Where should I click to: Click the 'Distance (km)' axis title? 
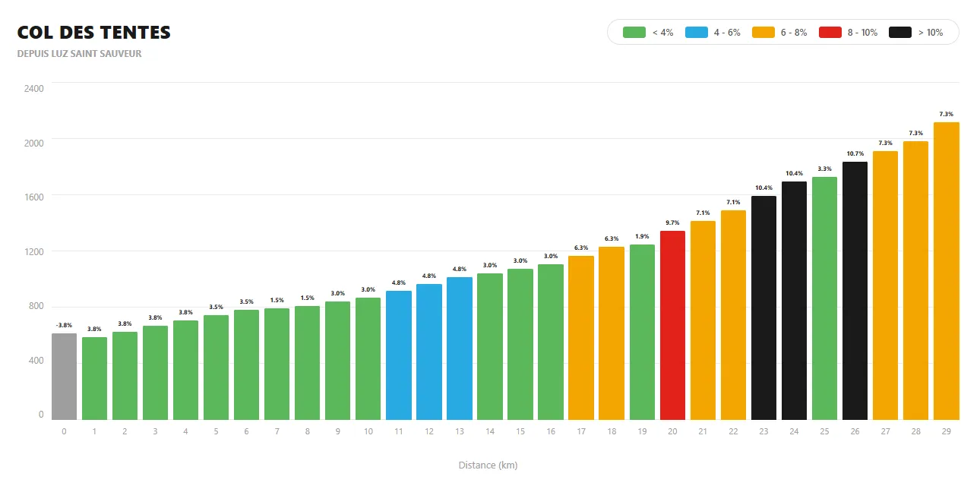pyautogui.click(x=488, y=465)
